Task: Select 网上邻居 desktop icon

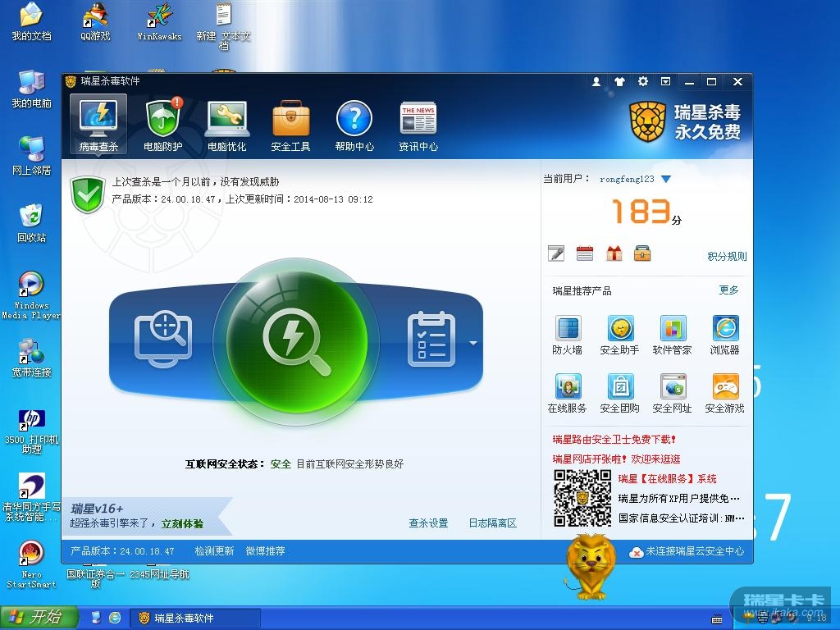Action: coord(32,156)
